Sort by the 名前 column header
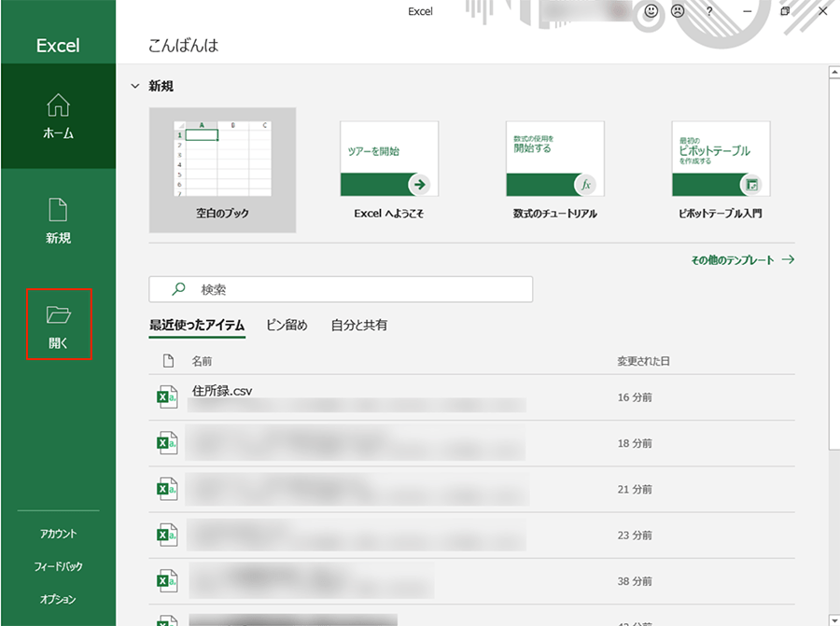This screenshot has width=840, height=626. 202,361
